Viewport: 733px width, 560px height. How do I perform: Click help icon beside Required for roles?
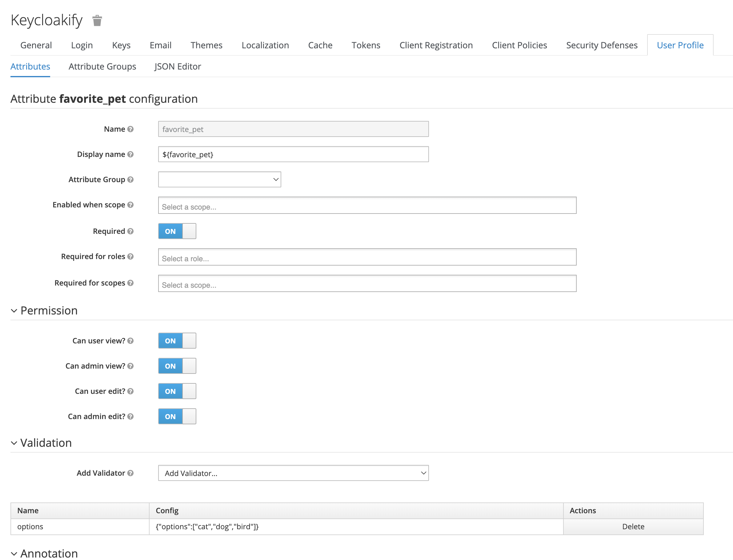tap(130, 256)
